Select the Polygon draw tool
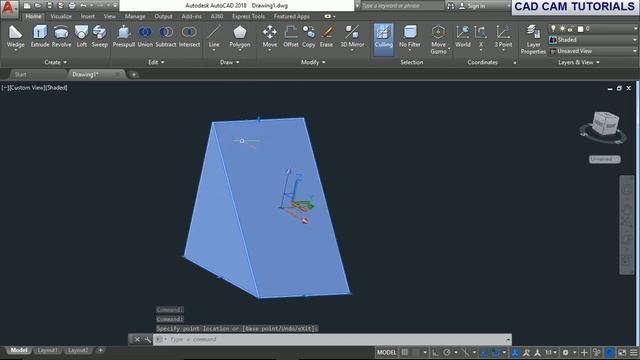This screenshot has height=360, width=640. click(x=240, y=37)
